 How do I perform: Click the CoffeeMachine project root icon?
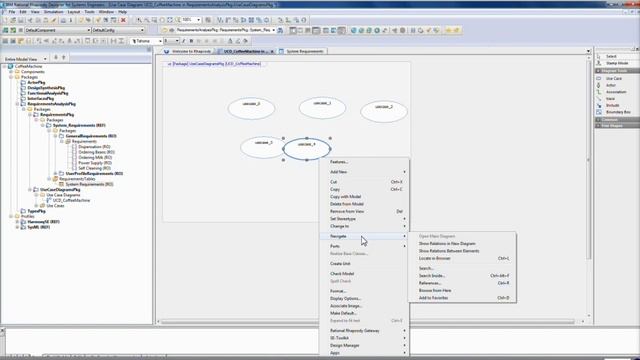pos(11,66)
